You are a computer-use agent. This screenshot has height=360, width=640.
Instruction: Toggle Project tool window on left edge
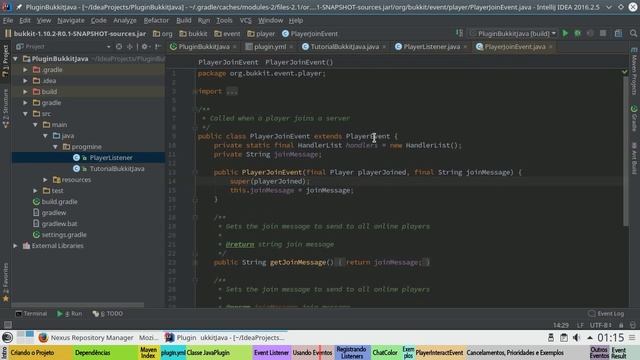[x=5, y=60]
